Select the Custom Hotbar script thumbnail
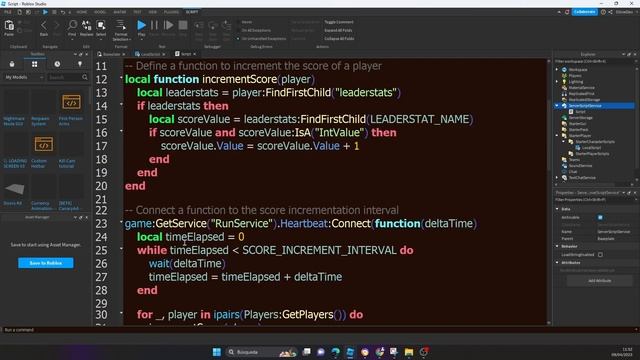Screen dimensions: 640x360 [x=43, y=144]
